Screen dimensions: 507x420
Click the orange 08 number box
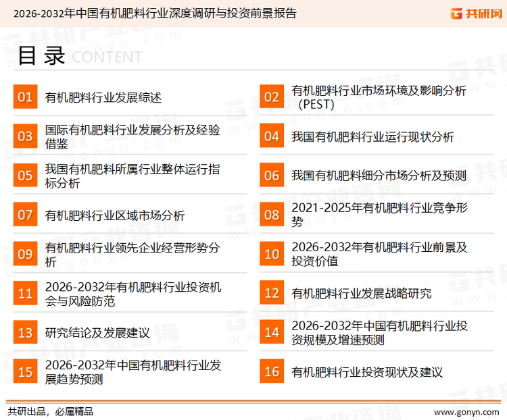click(272, 215)
